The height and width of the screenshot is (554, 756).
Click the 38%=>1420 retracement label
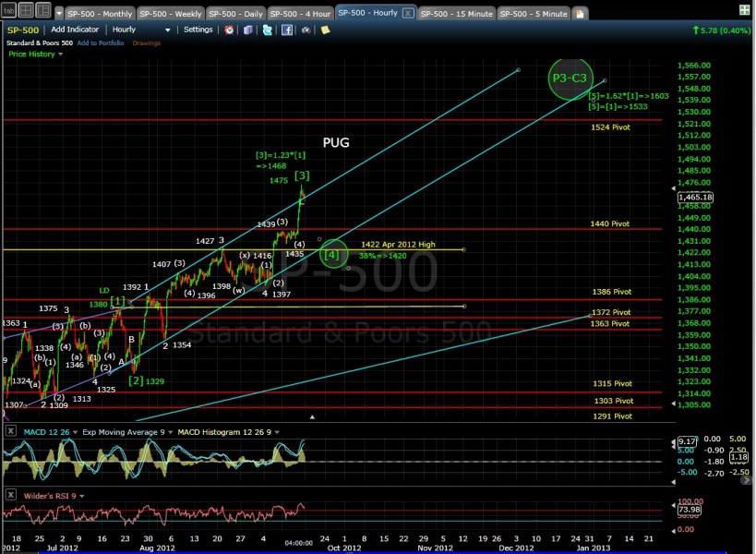(x=382, y=256)
